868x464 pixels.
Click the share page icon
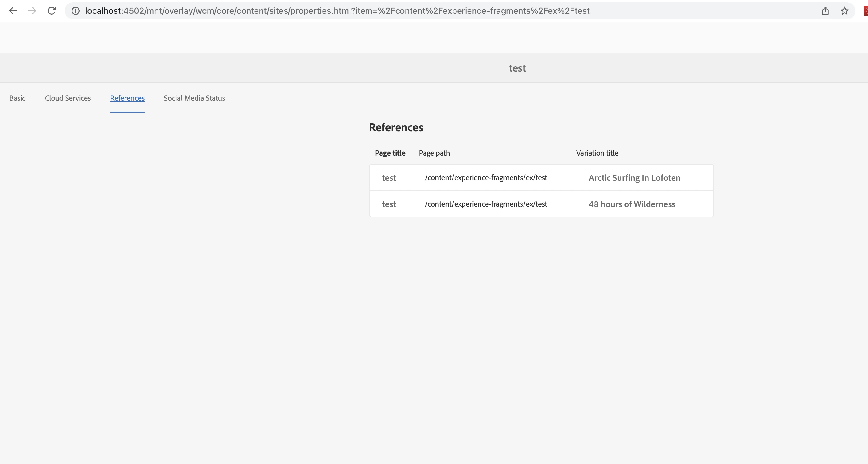825,11
